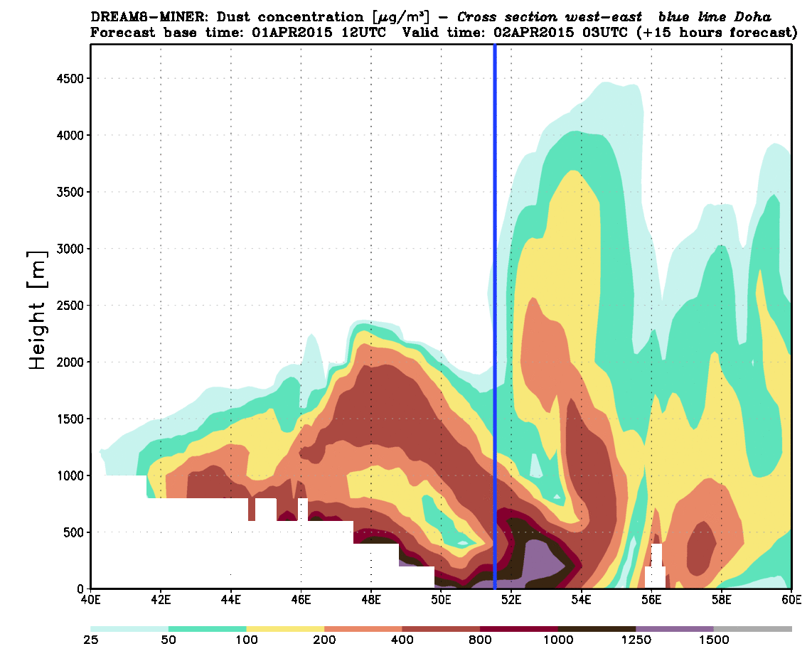Click the 54E longitude label
The height and width of the screenshot is (656, 812).
pyautogui.click(x=582, y=600)
